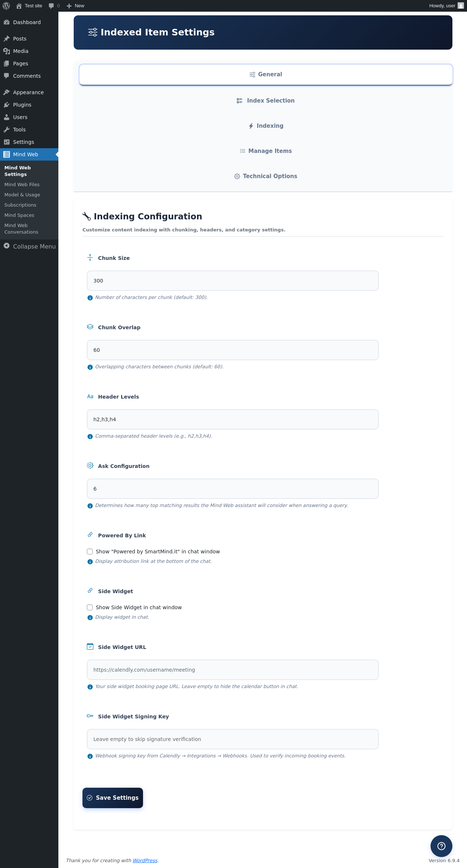Focus the Side Widget URL field
This screenshot has height=868, width=467.
click(x=232, y=670)
